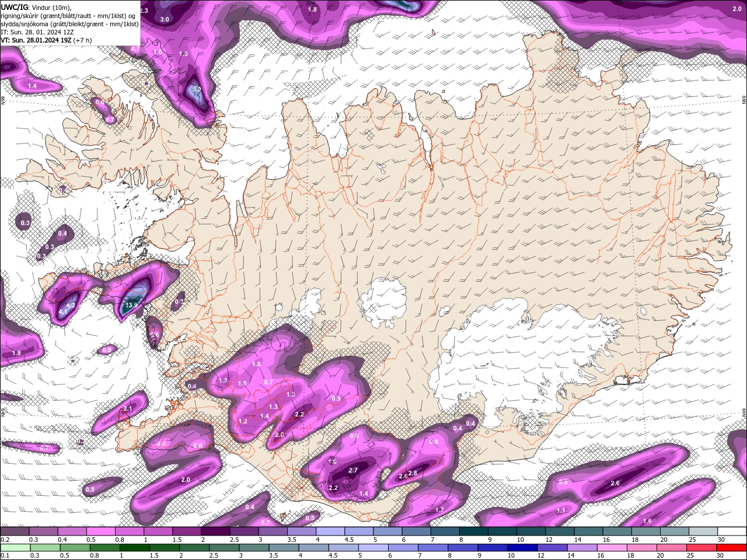Click the 30 label on the snow scale
The image size is (747, 560).
[721, 540]
